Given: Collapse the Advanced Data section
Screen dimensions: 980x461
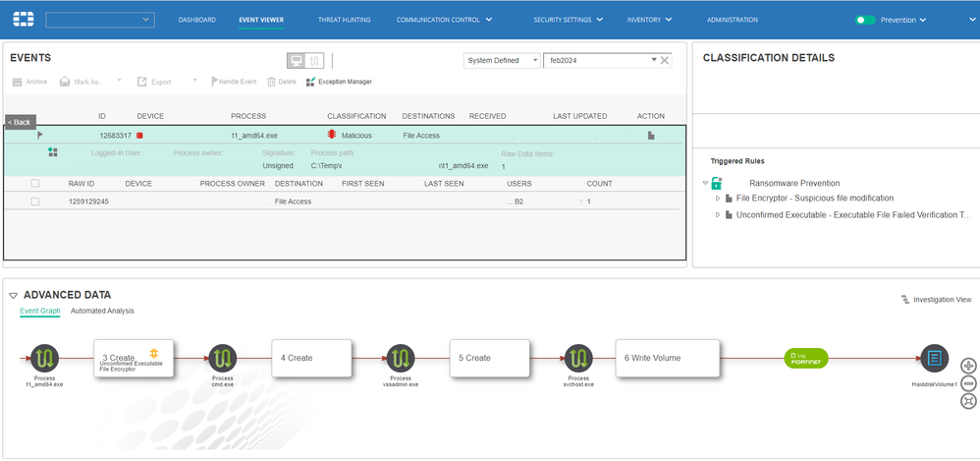Looking at the screenshot, I should (12, 295).
